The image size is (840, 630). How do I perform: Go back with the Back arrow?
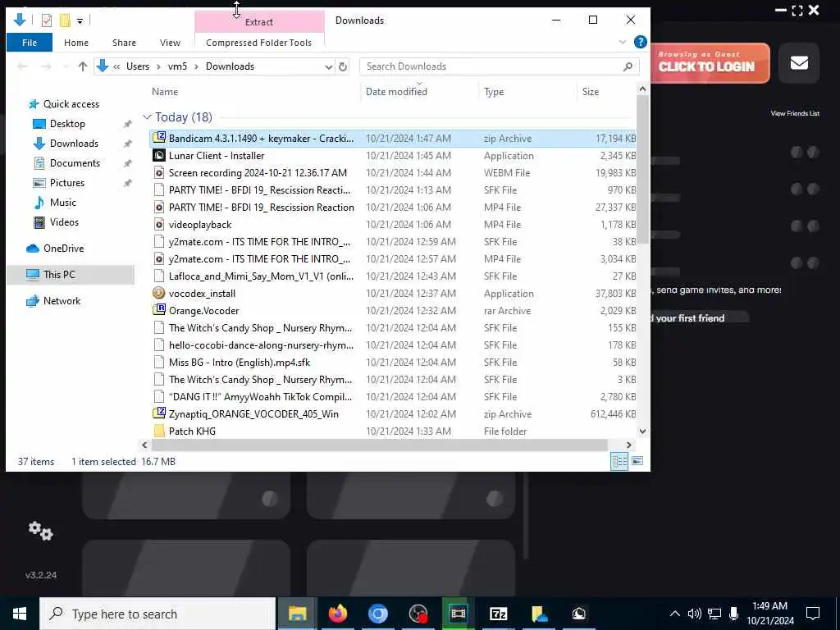[x=22, y=66]
